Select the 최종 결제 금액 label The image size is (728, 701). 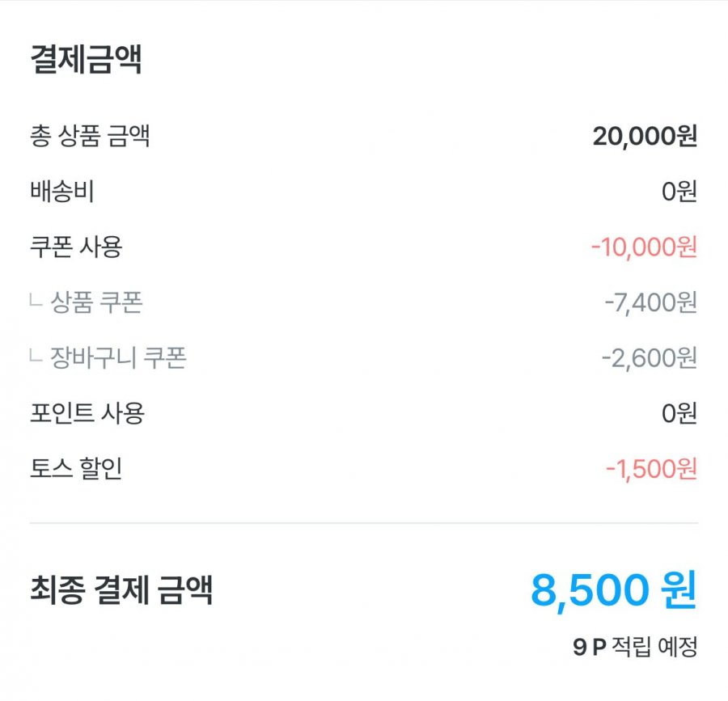pyautogui.click(x=121, y=590)
